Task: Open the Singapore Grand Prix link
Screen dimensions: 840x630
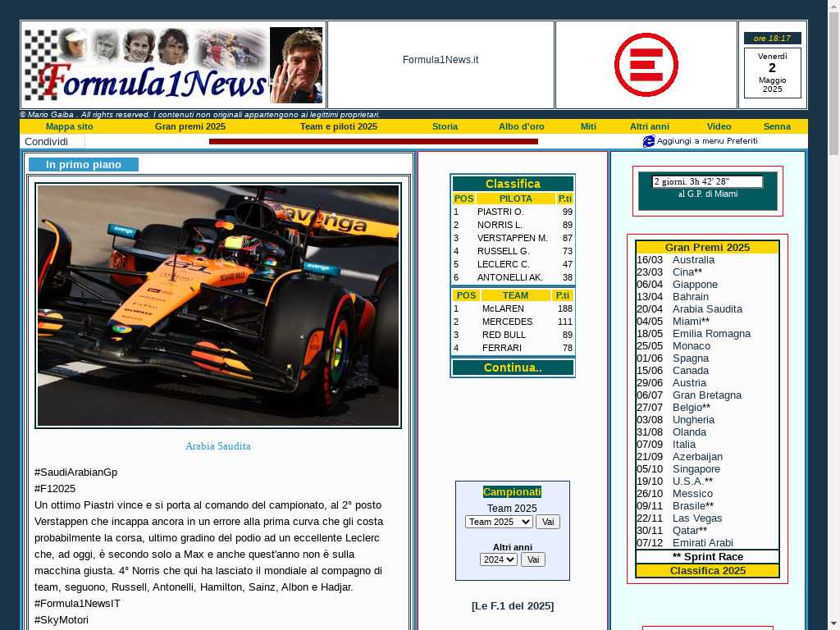Action: [x=696, y=469]
